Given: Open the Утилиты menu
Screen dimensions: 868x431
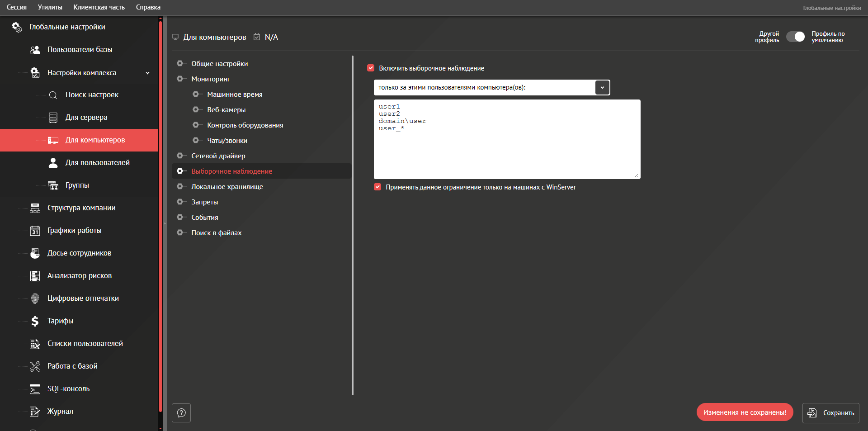Looking at the screenshot, I should [x=50, y=7].
